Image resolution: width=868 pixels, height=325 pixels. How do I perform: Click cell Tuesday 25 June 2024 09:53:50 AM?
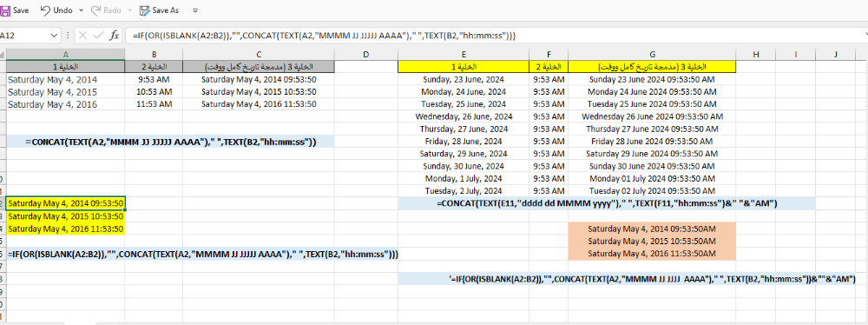(652, 104)
